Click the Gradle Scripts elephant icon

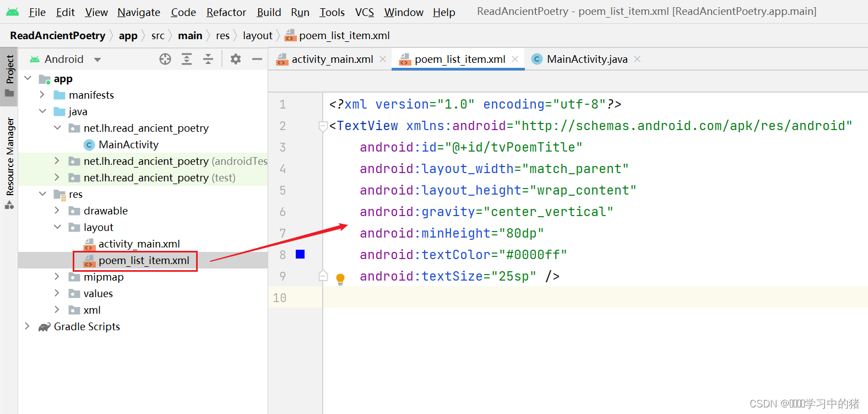click(45, 327)
